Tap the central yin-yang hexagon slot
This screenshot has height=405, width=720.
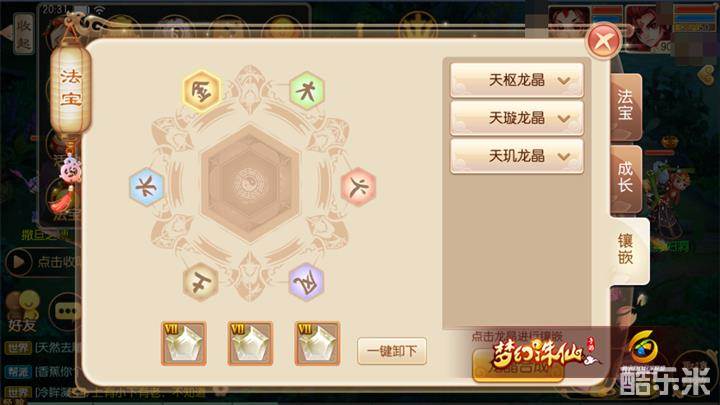coord(250,185)
